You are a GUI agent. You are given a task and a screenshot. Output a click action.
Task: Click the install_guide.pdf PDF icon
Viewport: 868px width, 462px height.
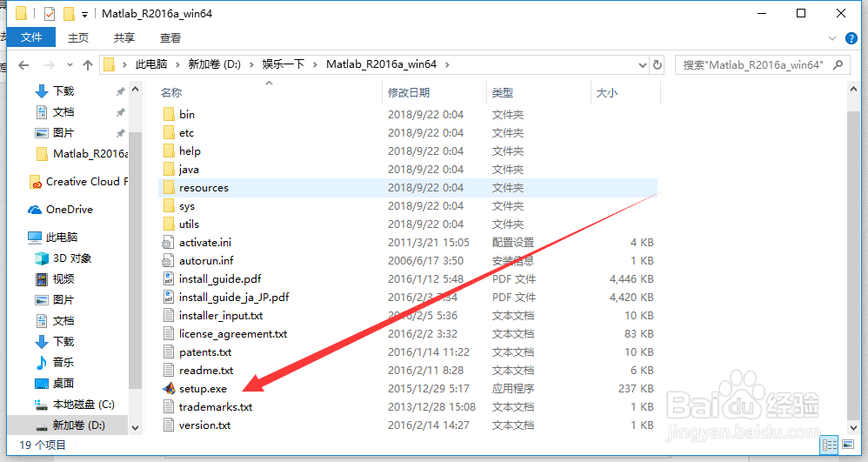168,279
